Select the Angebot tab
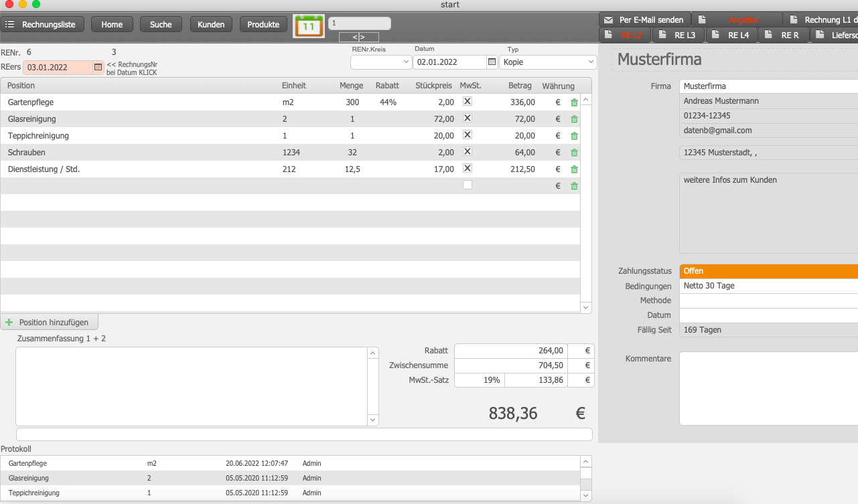 pyautogui.click(x=743, y=20)
